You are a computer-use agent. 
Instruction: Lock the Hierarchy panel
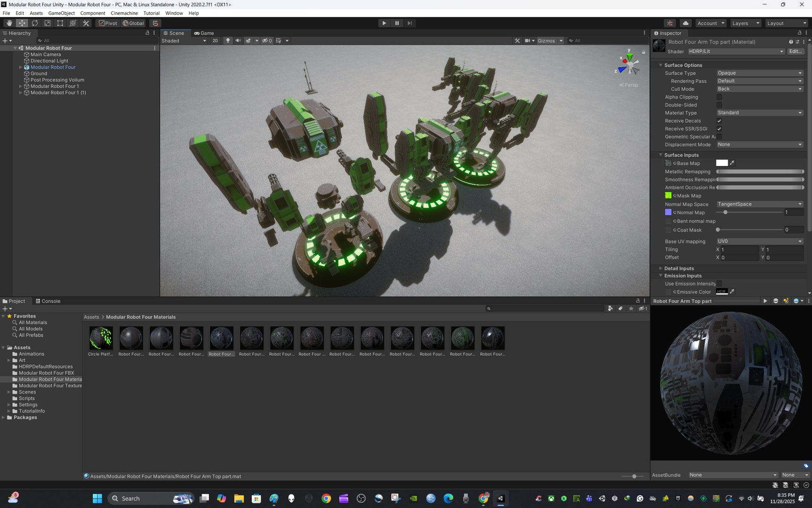pos(147,33)
